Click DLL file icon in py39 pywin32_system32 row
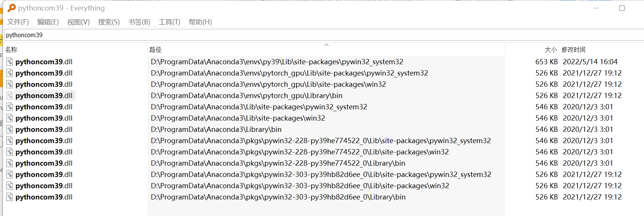The image size is (644, 216). tap(10, 62)
